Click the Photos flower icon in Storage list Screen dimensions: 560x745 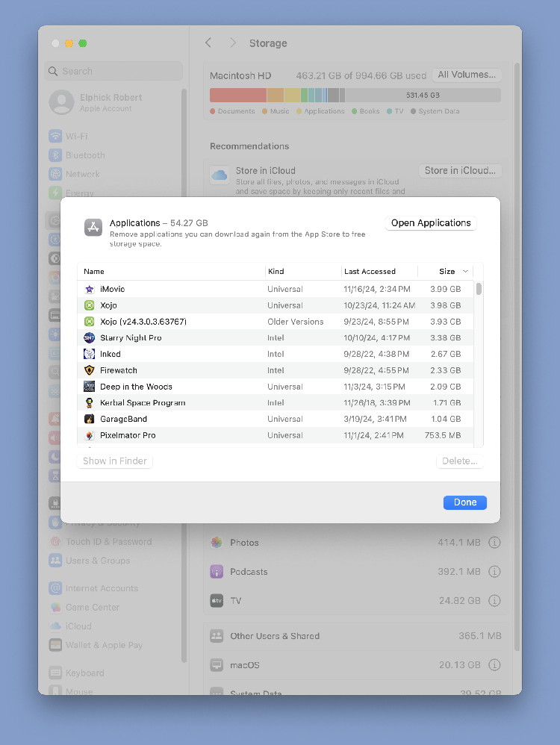(x=217, y=542)
